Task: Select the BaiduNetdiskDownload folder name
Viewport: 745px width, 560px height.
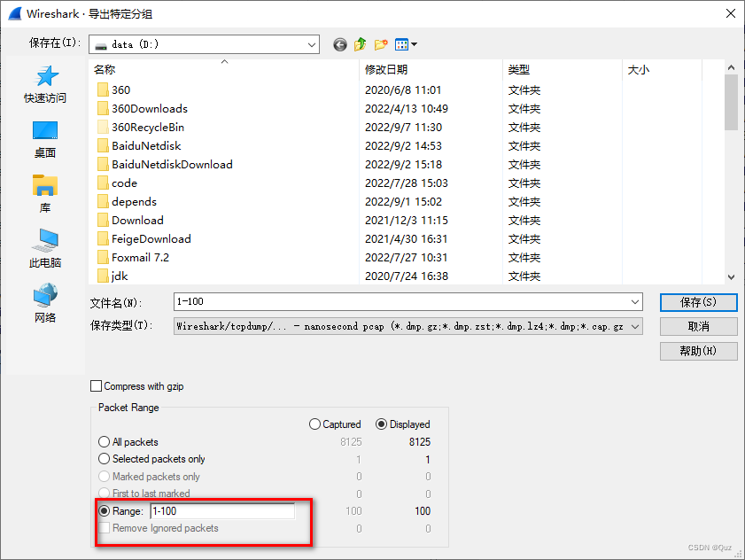Action: [172, 164]
